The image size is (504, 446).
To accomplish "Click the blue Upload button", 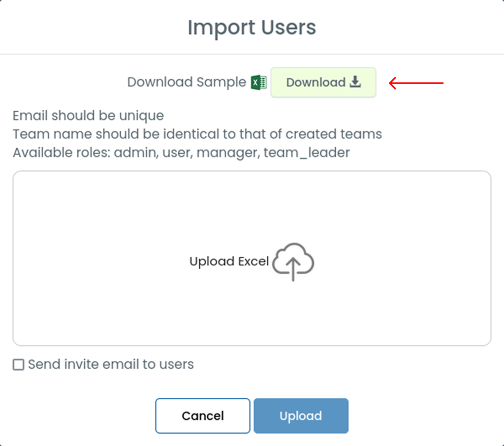I will point(301,416).
